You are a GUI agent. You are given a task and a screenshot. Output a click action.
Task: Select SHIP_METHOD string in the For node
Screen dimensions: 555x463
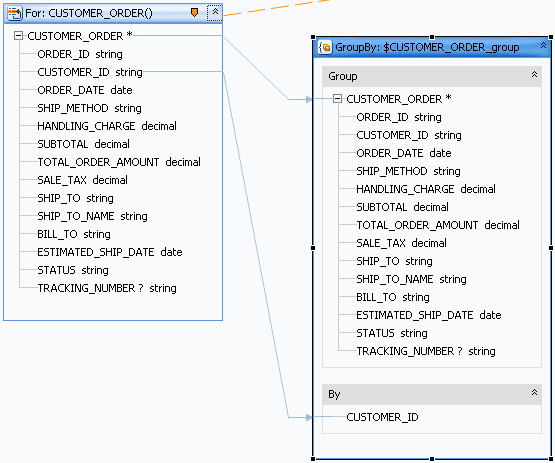[90, 108]
